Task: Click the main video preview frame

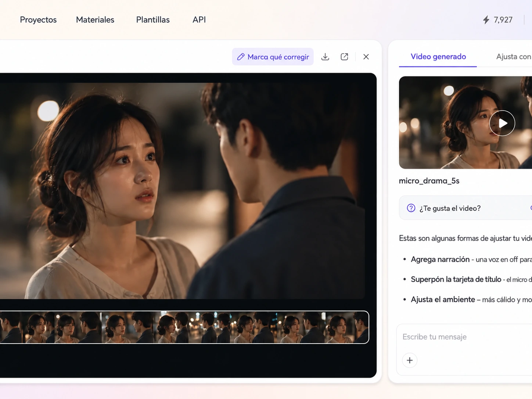Action: coord(183,191)
